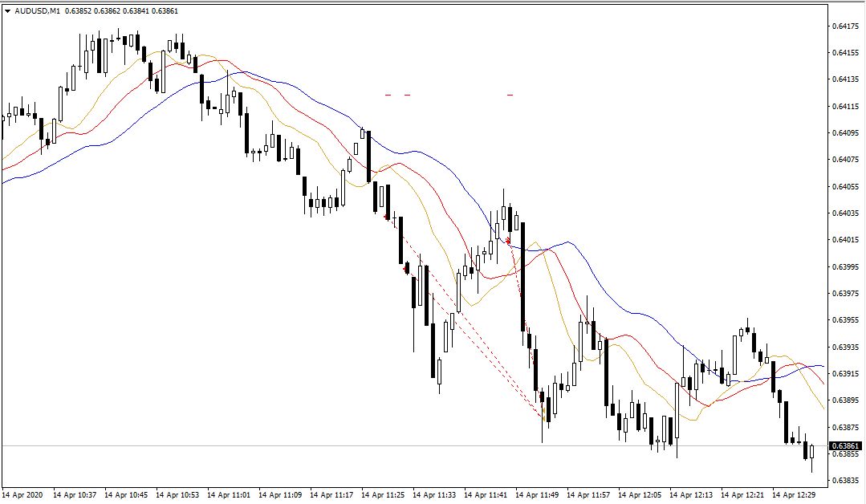Select the 0.64095 price scale label

coord(845,132)
